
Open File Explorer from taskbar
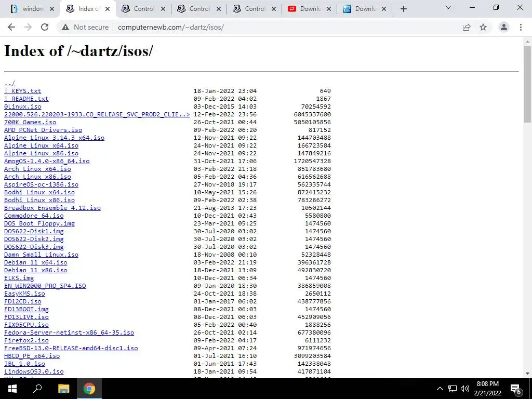point(63,389)
